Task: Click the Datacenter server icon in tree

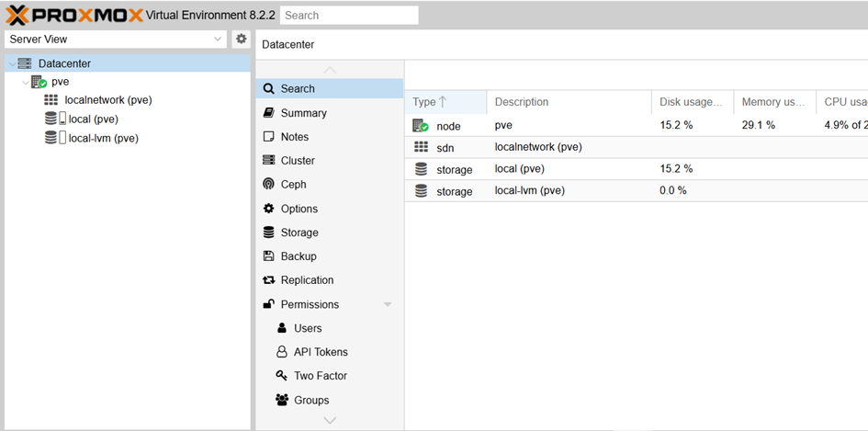Action: coord(25,63)
